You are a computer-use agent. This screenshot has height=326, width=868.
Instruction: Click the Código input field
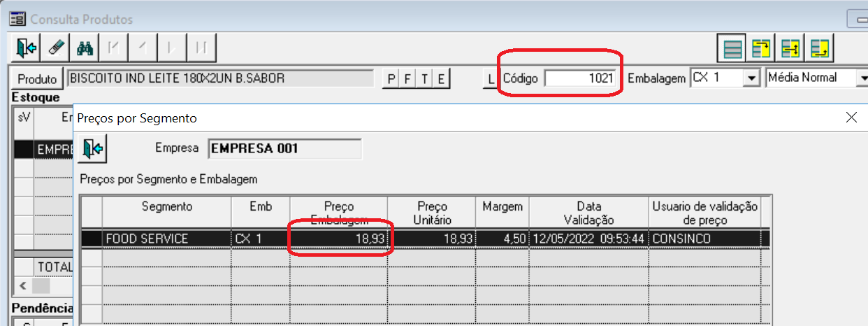581,78
